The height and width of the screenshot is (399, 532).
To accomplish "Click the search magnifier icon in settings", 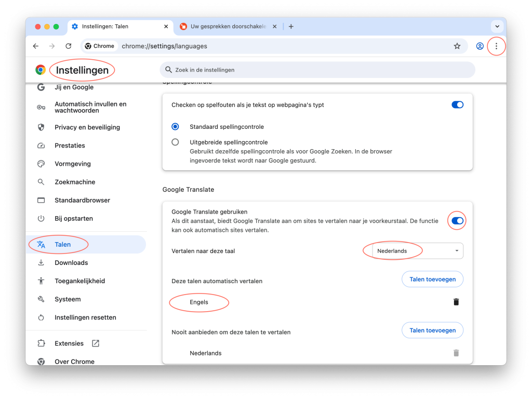I will [x=168, y=70].
